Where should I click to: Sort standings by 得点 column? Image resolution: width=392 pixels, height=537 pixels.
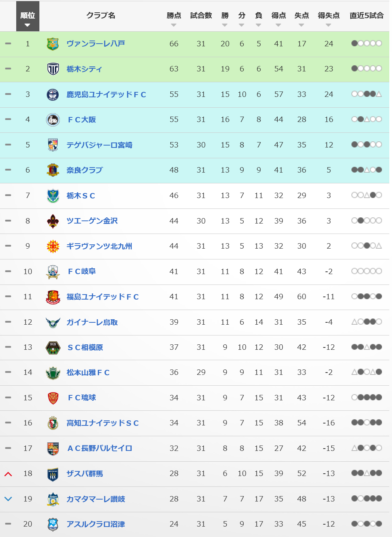(278, 25)
